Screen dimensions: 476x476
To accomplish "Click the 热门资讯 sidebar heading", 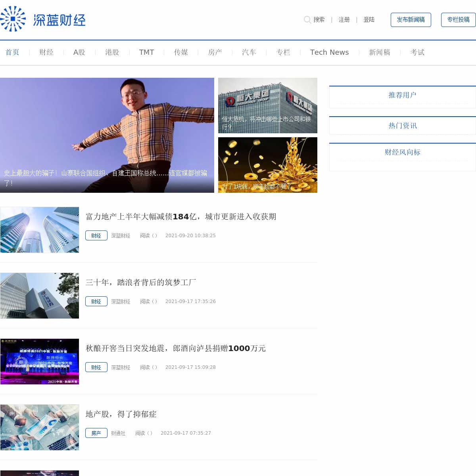I will (x=402, y=126).
